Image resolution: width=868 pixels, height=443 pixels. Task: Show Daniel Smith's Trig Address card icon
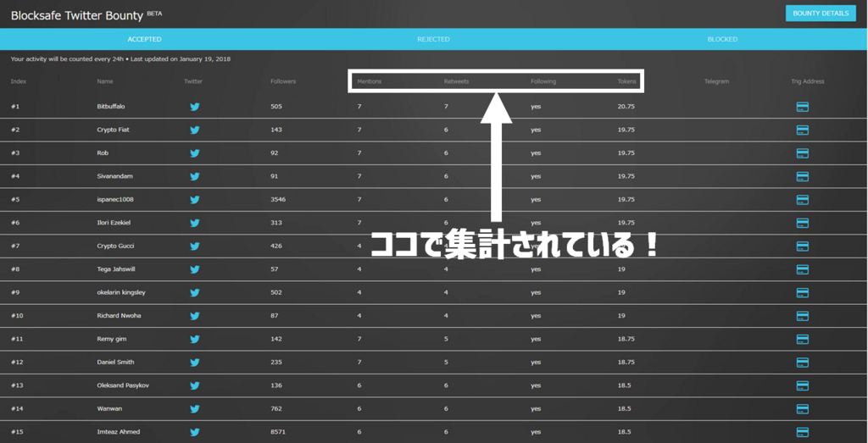click(802, 363)
